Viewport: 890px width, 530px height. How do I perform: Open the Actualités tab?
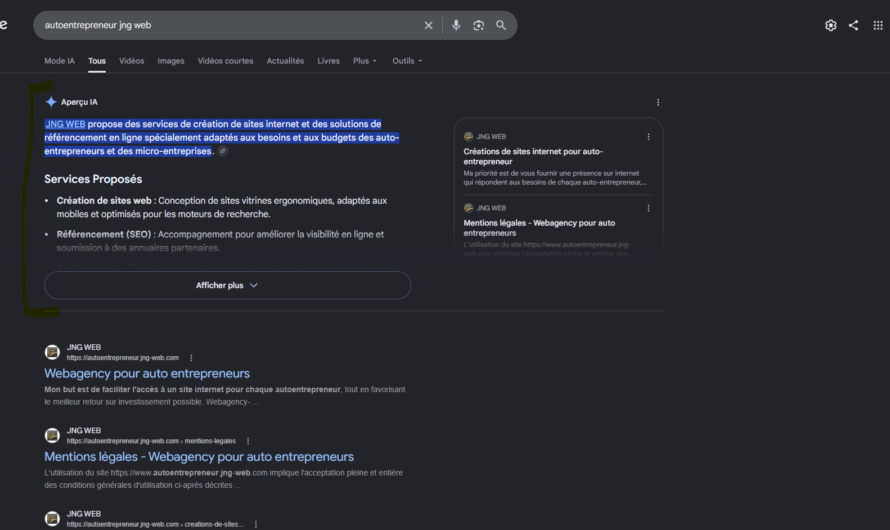(286, 61)
